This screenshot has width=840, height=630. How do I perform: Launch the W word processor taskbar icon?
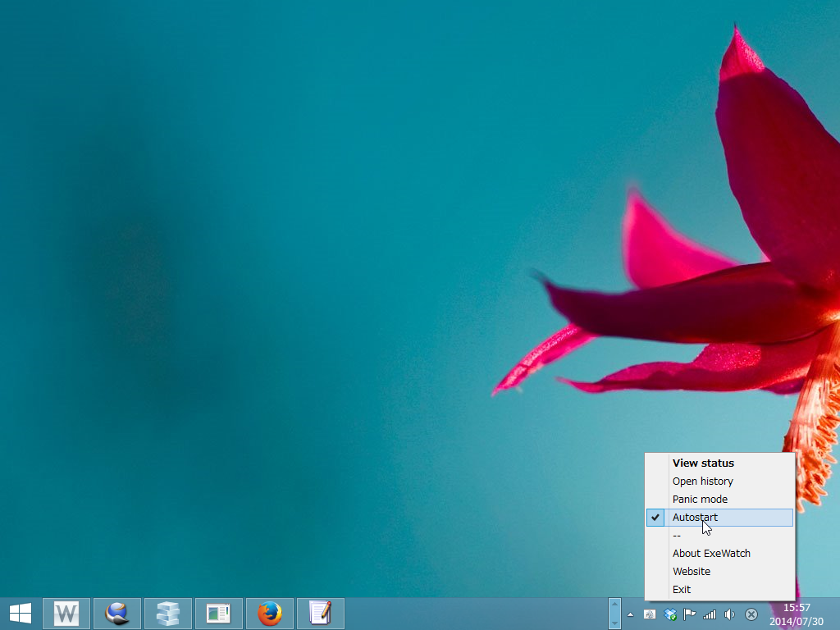[x=66, y=614]
